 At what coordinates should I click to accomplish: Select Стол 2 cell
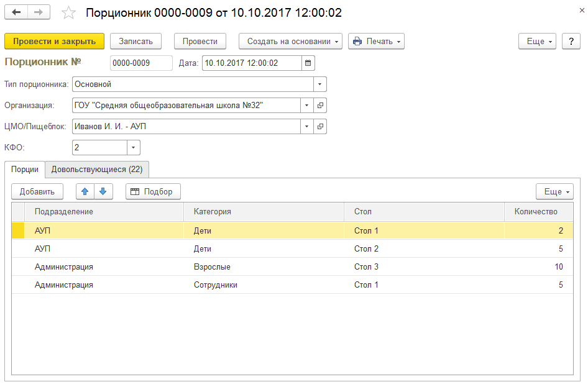pyautogui.click(x=424, y=248)
